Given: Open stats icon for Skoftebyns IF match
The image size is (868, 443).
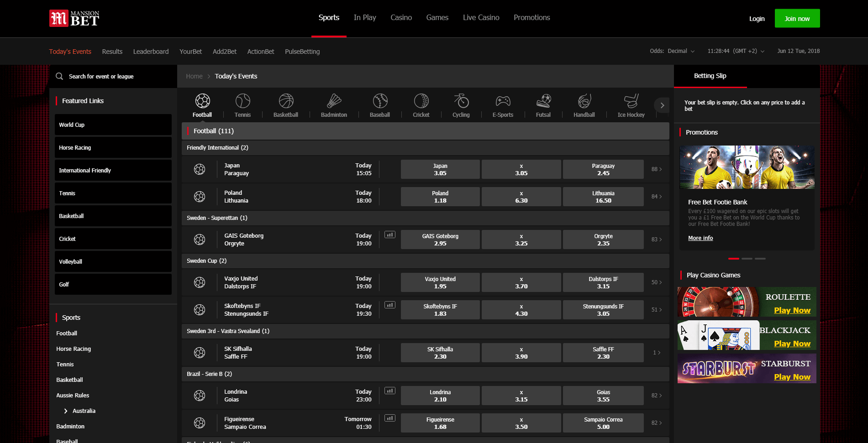Looking at the screenshot, I should pyautogui.click(x=390, y=305).
